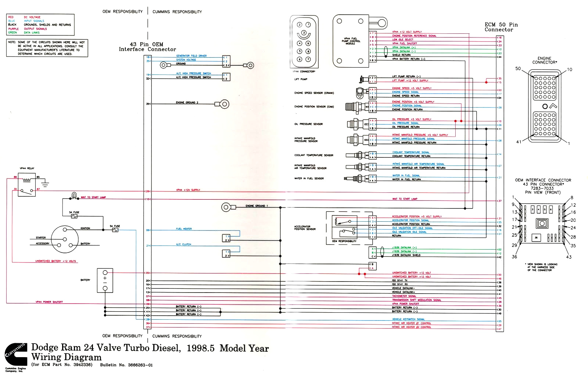
Task: Click the battery symbol on the left
Action: point(105,281)
